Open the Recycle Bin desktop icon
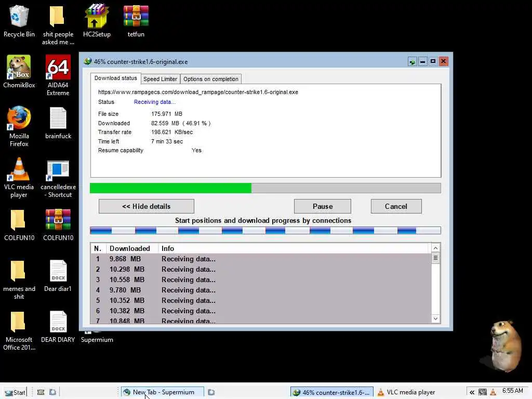The image size is (532, 399). click(x=19, y=21)
